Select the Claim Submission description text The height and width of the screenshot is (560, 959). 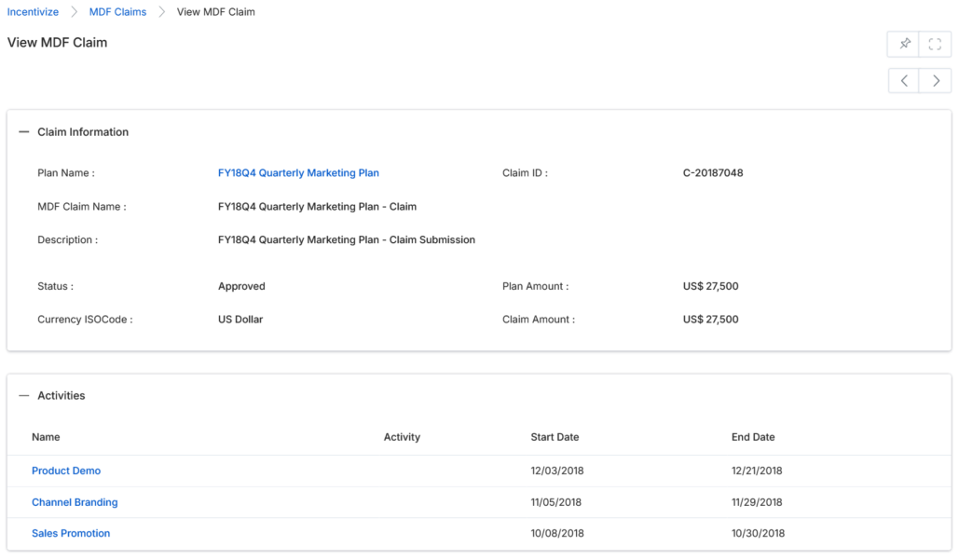[347, 239]
